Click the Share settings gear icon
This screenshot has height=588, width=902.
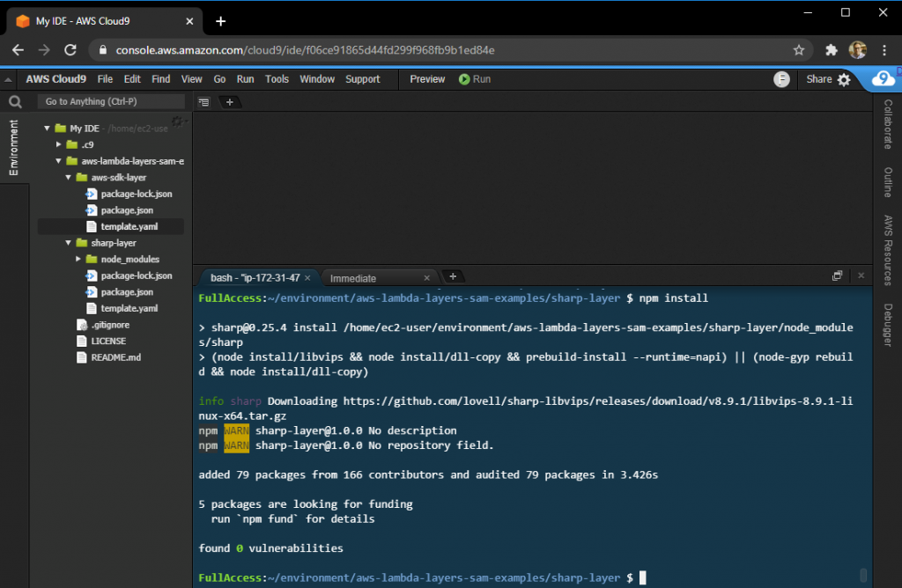(845, 78)
